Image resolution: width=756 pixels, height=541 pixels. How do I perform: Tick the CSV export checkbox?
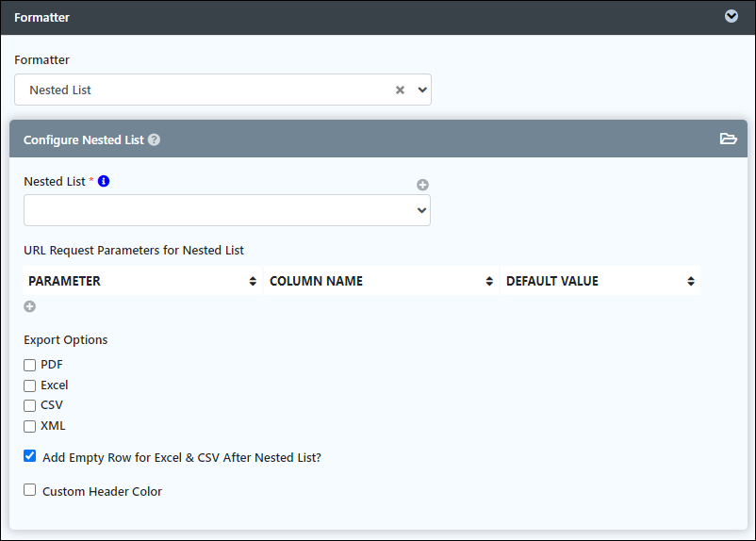click(30, 405)
